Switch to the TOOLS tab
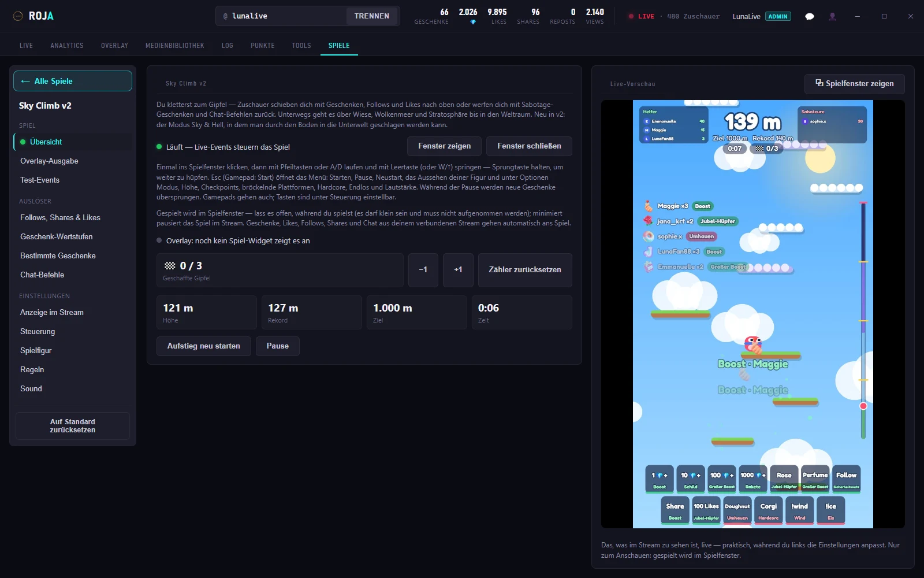The image size is (924, 578). 301,46
